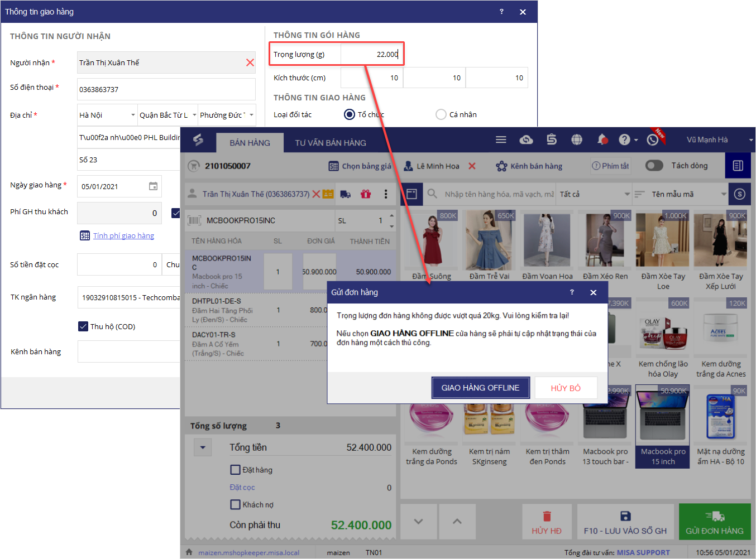The height and width of the screenshot is (559, 756).
Task: Switch to the BÁN HÀNG tab
Action: [250, 143]
